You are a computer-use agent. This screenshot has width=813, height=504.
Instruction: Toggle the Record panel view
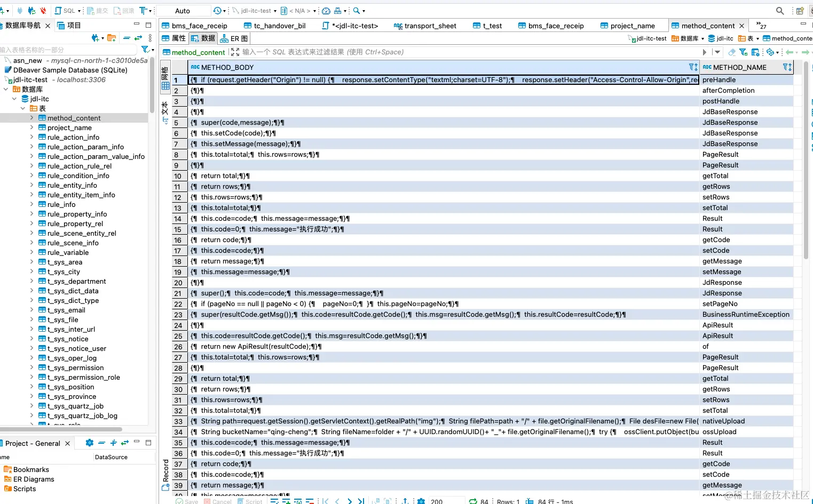click(165, 475)
